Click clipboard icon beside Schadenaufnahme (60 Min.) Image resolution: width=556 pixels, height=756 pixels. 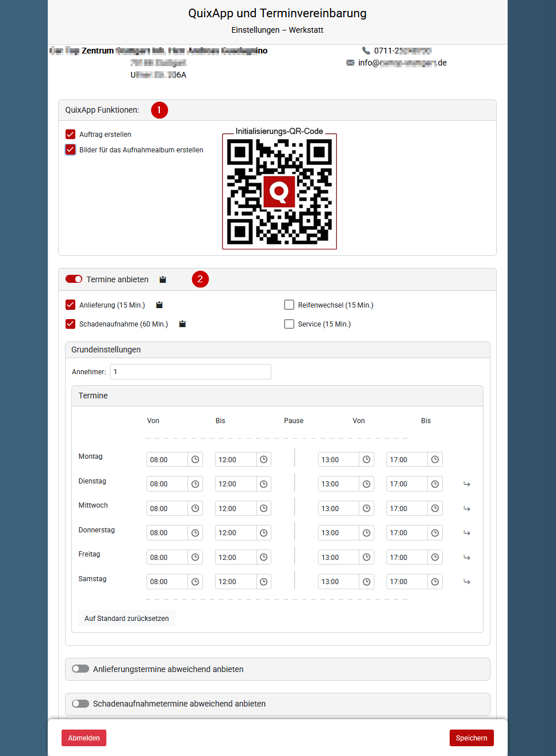(182, 324)
